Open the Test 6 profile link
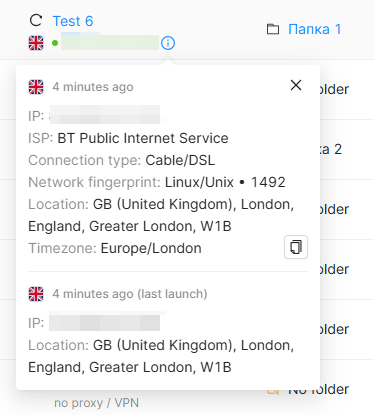Image resolution: width=374 pixels, height=415 pixels. [x=73, y=21]
